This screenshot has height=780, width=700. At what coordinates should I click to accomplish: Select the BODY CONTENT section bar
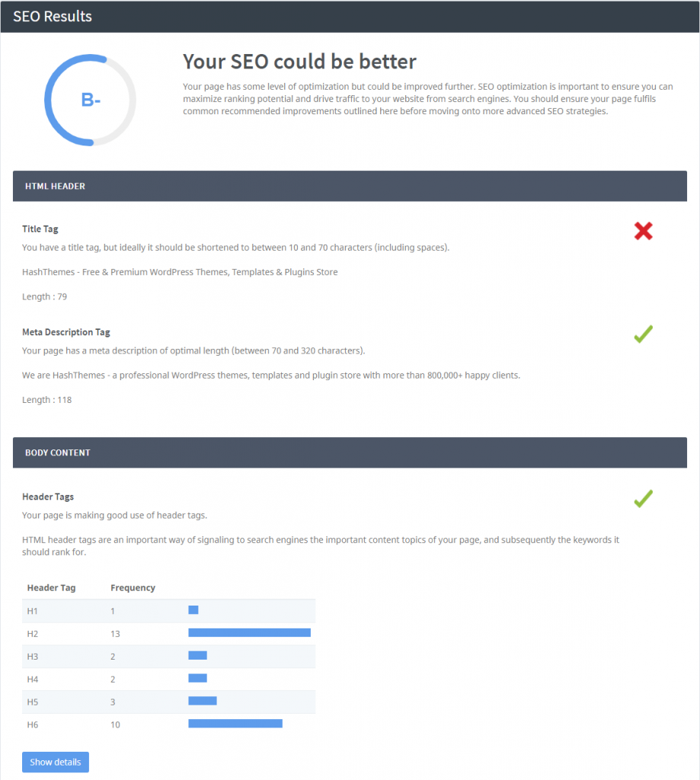pyautogui.click(x=350, y=452)
